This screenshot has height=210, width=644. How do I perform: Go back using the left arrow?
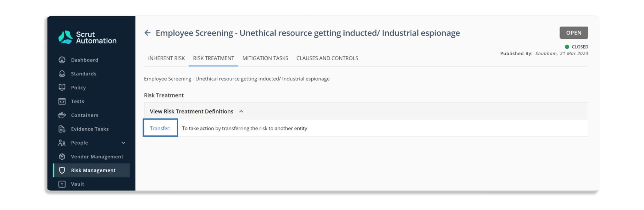[x=147, y=33]
